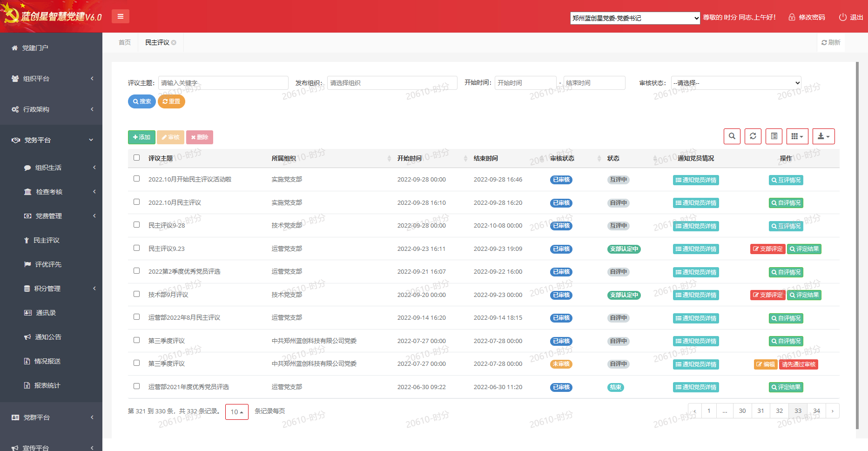The width and height of the screenshot is (868, 451).
Task: Click the 党费管理 money icon
Action: click(27, 216)
